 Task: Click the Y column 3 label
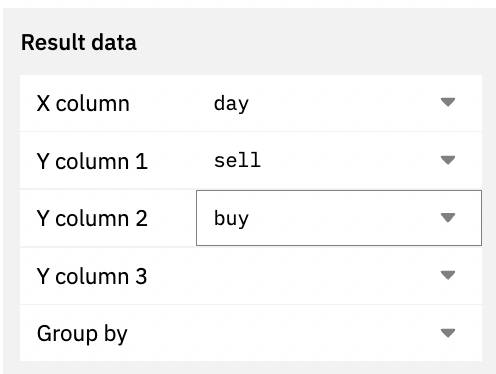92,276
